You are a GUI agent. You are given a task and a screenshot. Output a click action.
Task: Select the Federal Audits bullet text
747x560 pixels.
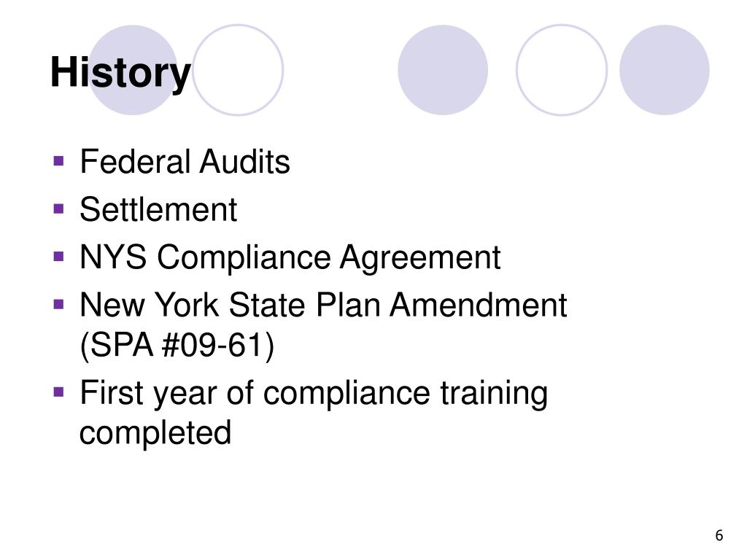[x=185, y=161]
